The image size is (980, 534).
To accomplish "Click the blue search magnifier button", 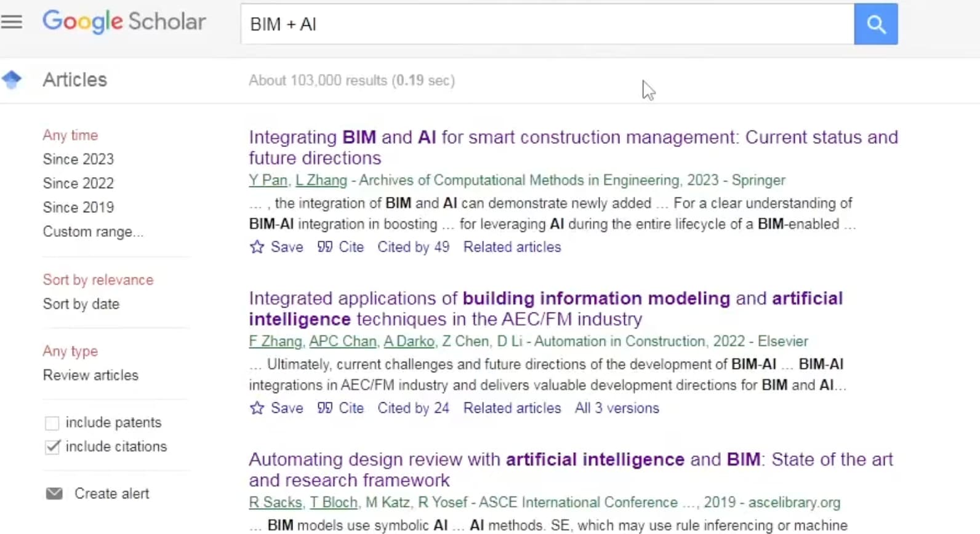I will 875,24.
